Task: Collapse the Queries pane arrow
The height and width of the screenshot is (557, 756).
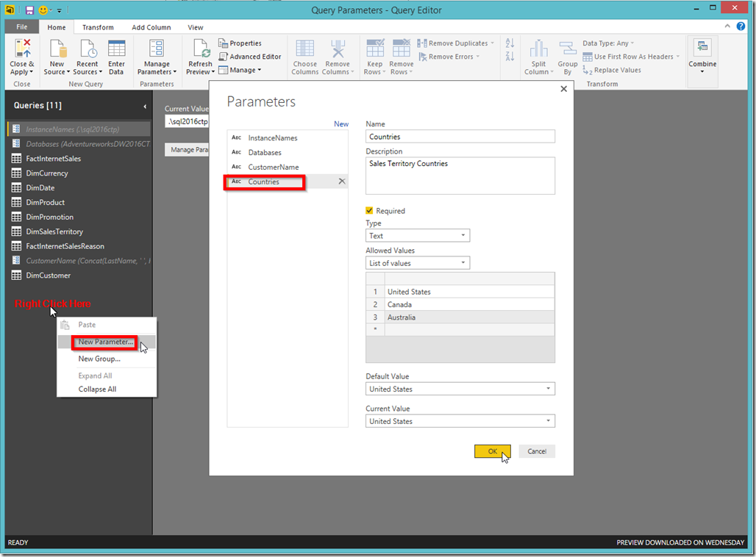Action: click(145, 107)
